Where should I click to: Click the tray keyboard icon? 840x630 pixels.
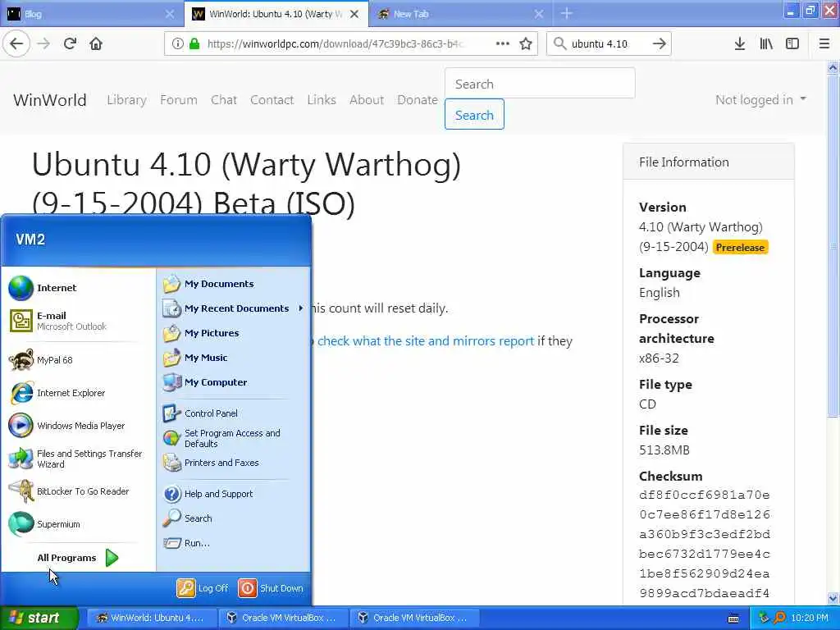coord(733,619)
